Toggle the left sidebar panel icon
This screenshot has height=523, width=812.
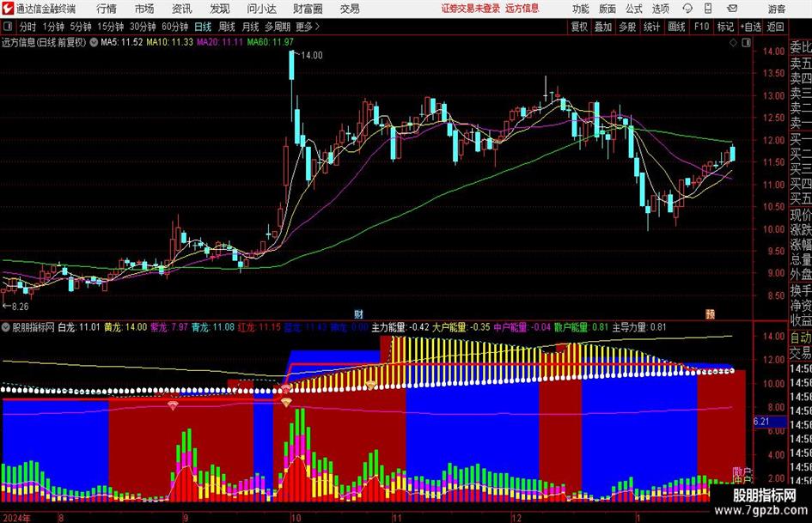click(7, 27)
